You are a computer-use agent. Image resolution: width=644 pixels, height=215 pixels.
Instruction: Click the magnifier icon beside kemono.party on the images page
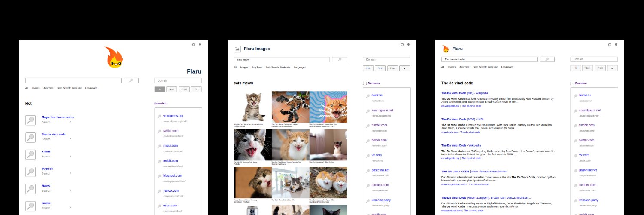point(368,201)
